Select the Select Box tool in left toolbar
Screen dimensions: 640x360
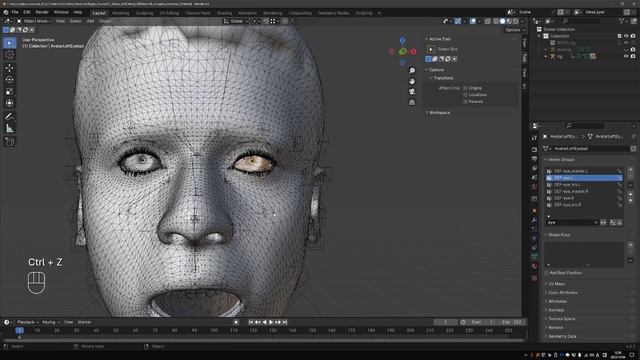pos(9,43)
